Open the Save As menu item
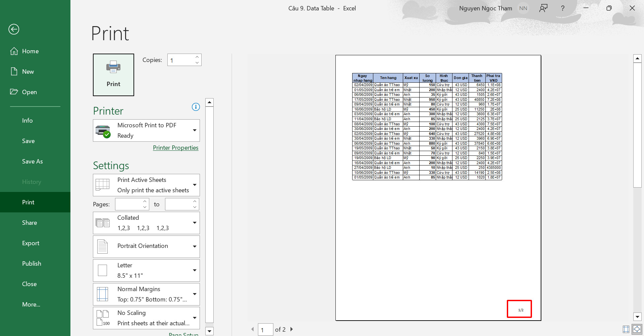Image resolution: width=644 pixels, height=336 pixels. tap(33, 161)
